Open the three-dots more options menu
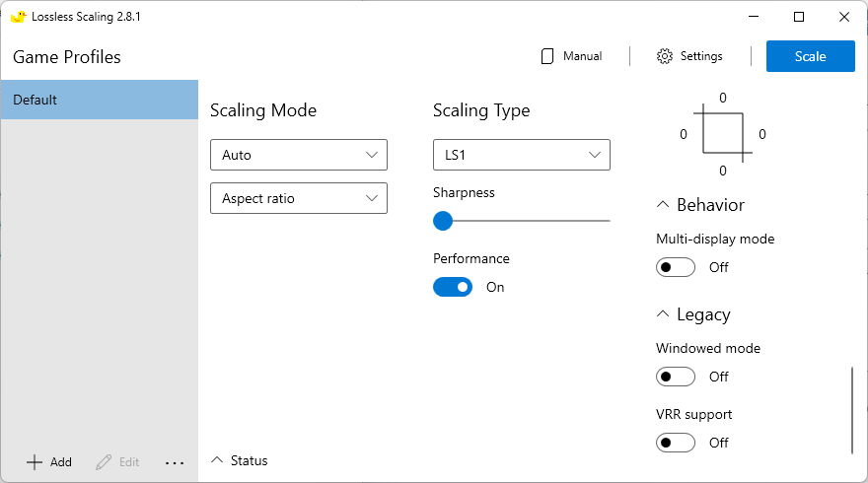Image resolution: width=868 pixels, height=483 pixels. [175, 461]
